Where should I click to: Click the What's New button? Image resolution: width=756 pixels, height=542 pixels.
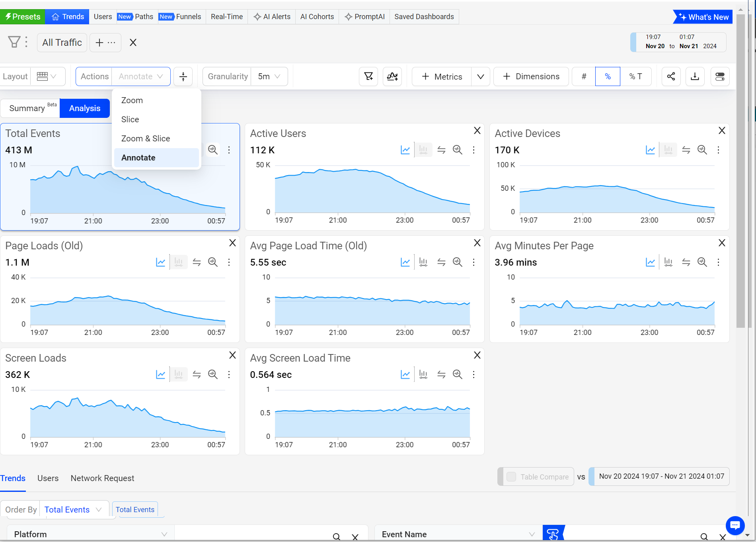[703, 17]
